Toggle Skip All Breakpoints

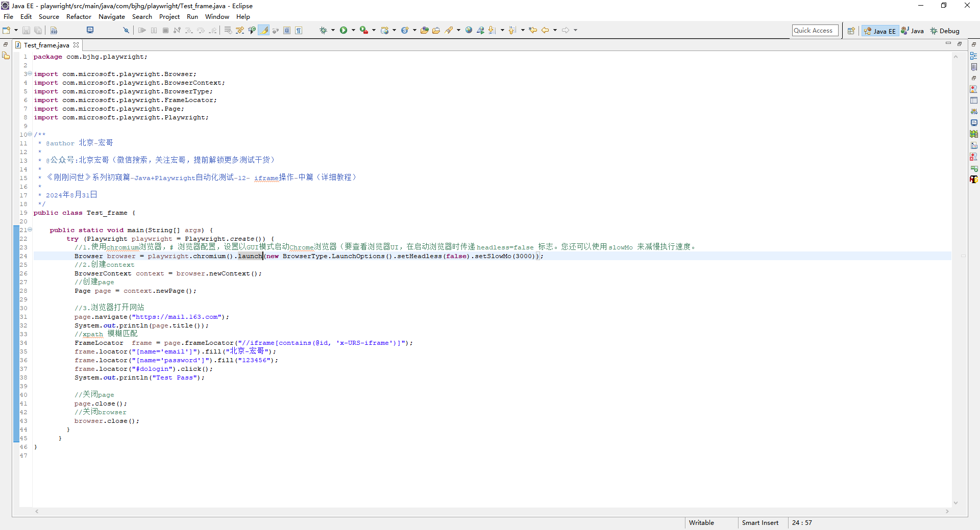coord(126,31)
